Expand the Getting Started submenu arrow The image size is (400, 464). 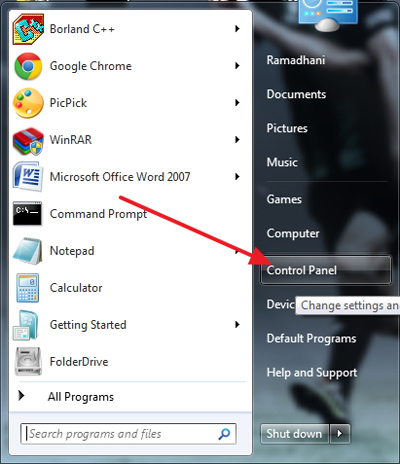pyautogui.click(x=237, y=324)
